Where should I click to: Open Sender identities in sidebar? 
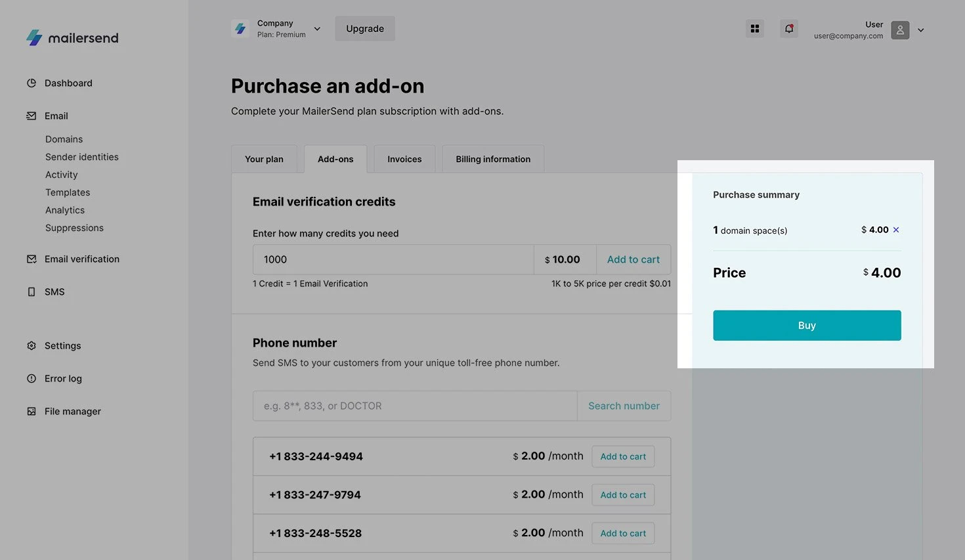click(82, 157)
